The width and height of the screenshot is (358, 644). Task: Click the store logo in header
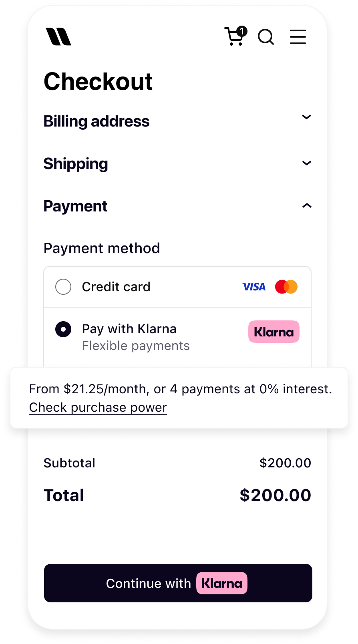[58, 37]
